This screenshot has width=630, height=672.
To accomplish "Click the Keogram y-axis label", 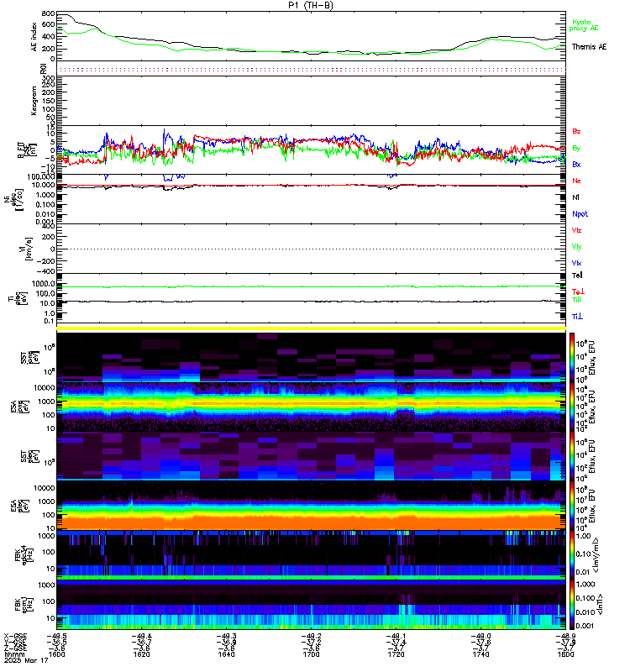I will pyautogui.click(x=34, y=101).
